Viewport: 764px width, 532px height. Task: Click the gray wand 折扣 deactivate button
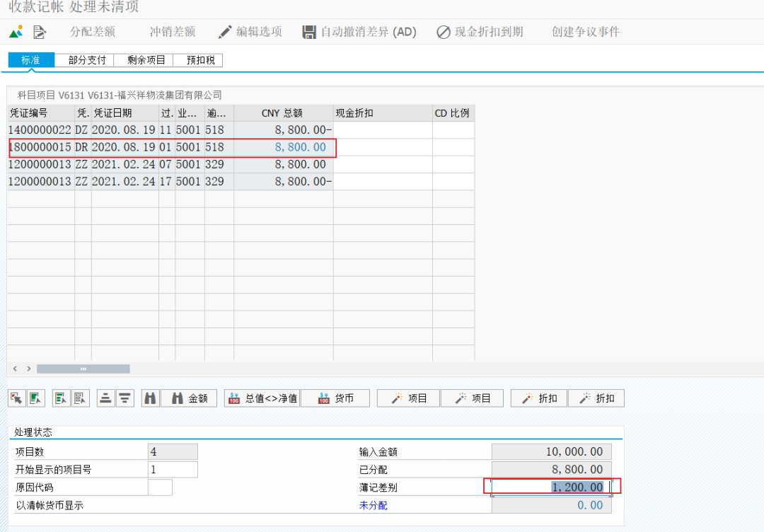[596, 398]
